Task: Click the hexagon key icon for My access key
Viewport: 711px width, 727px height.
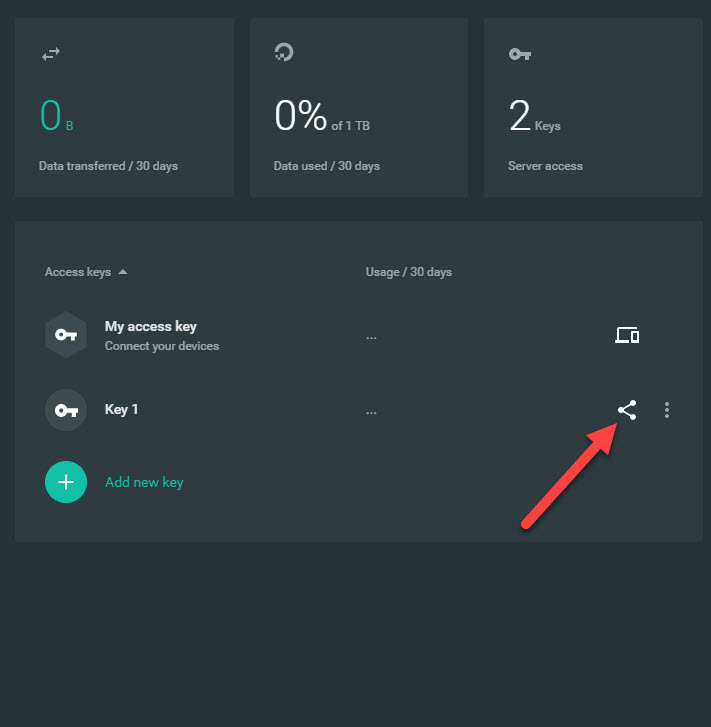Action: (66, 335)
